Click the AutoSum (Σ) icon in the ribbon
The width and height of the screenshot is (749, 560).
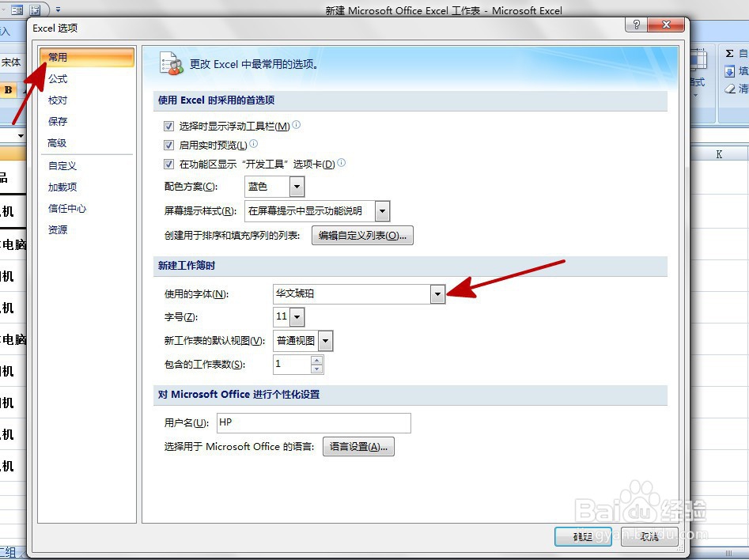tap(730, 52)
